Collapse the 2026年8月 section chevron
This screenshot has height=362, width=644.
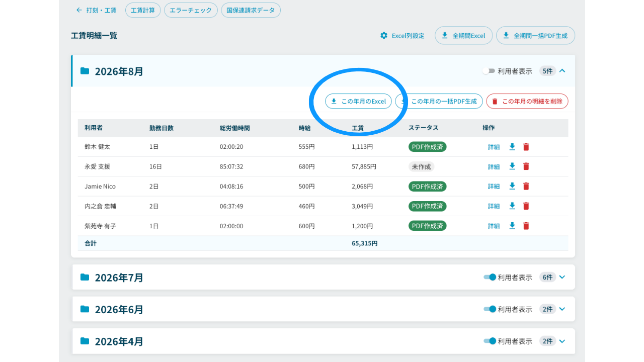pos(562,71)
